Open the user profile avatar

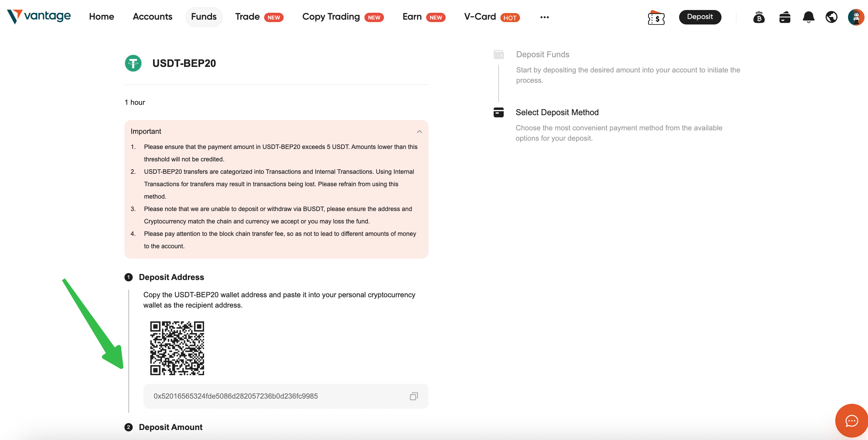pos(856,17)
